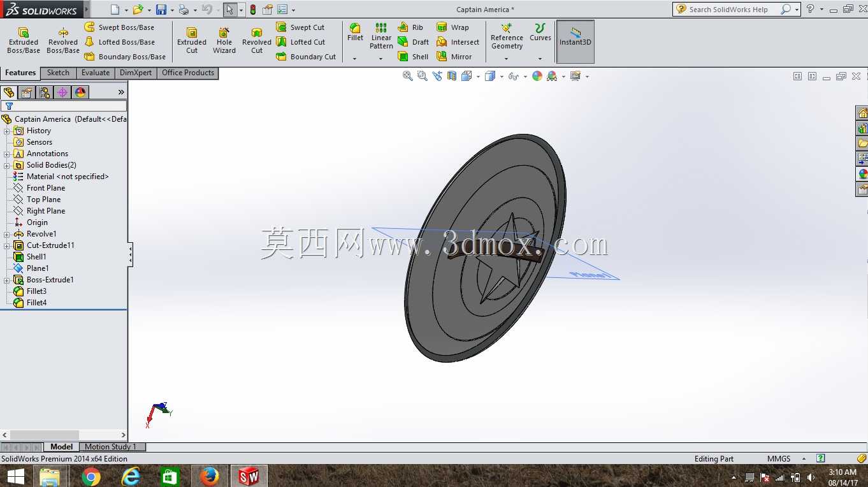Select Shell1 in feature tree
Screen dimensions: 868x487
(36, 257)
